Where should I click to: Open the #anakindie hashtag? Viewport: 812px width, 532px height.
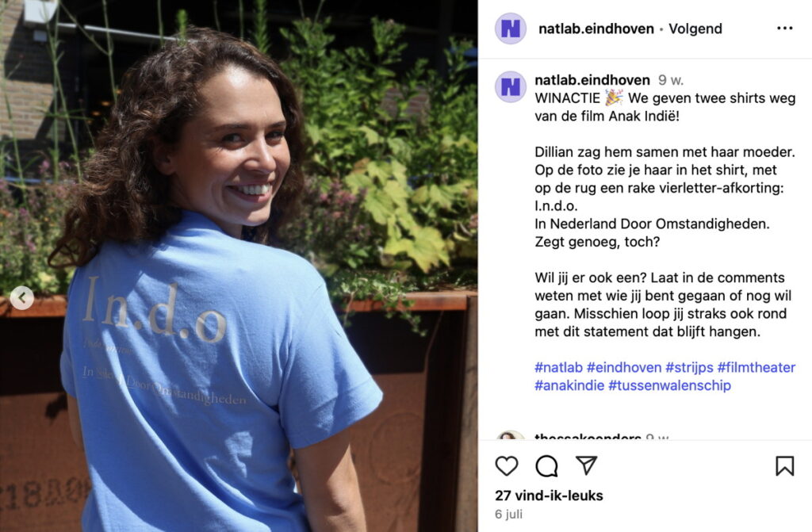pyautogui.click(x=569, y=385)
